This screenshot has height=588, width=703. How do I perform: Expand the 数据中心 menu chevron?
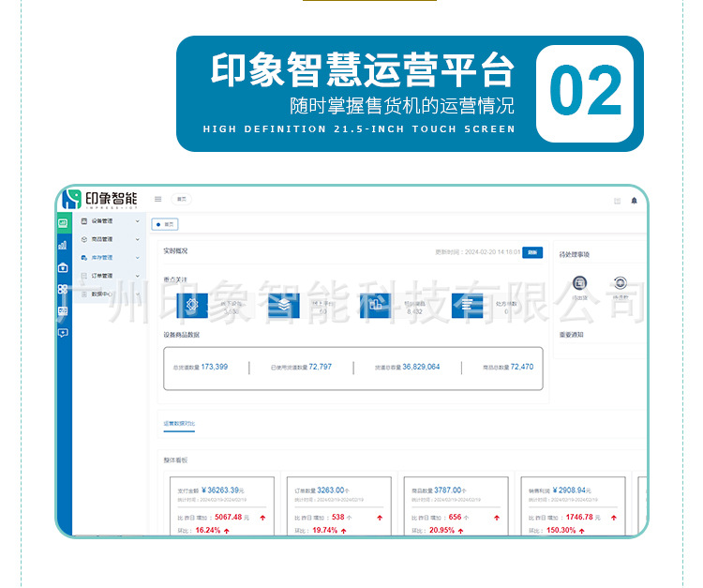(x=138, y=294)
